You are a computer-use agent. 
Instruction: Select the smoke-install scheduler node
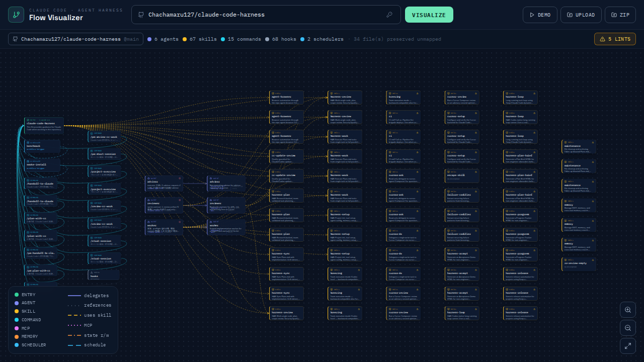tap(42, 166)
